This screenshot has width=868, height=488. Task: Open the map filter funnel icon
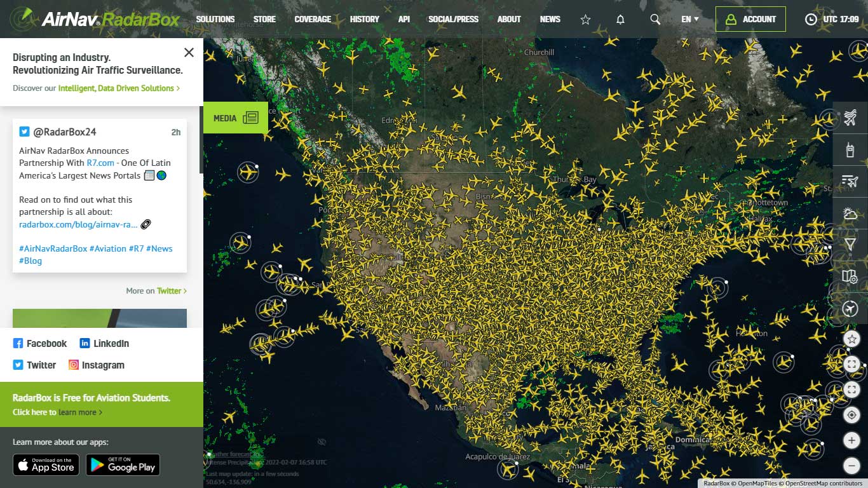coord(850,245)
